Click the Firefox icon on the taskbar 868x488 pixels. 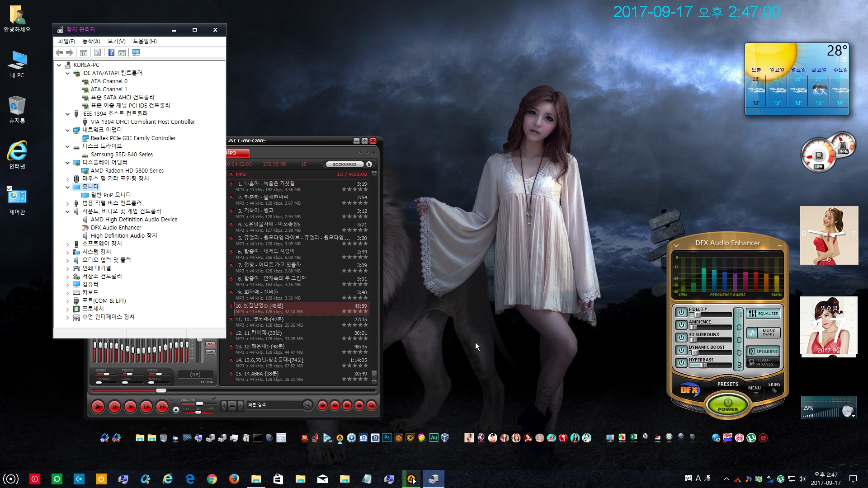(x=234, y=479)
